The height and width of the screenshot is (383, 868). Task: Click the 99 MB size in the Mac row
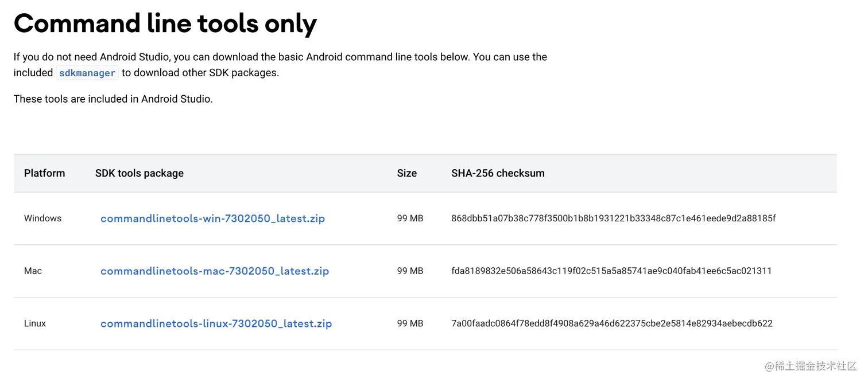[410, 271]
